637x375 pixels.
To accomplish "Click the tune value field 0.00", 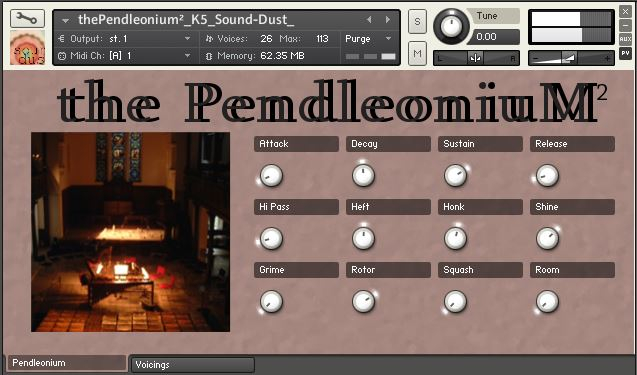I will [x=494, y=37].
